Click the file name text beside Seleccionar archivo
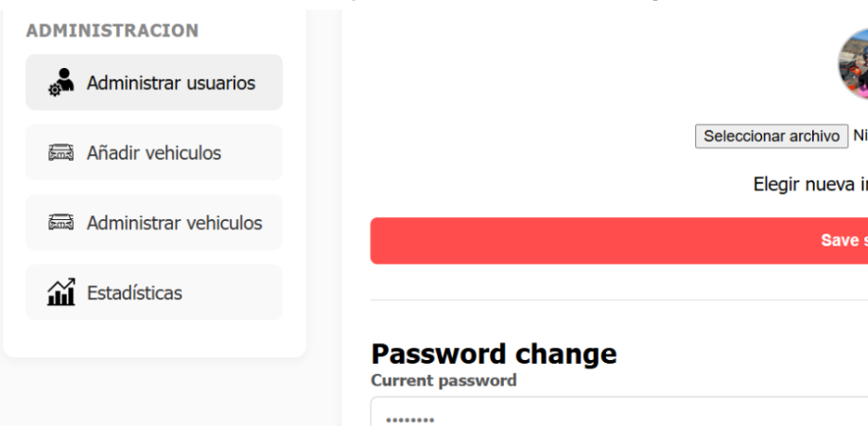Screen dimensions: 868x428 pyautogui.click(x=859, y=136)
